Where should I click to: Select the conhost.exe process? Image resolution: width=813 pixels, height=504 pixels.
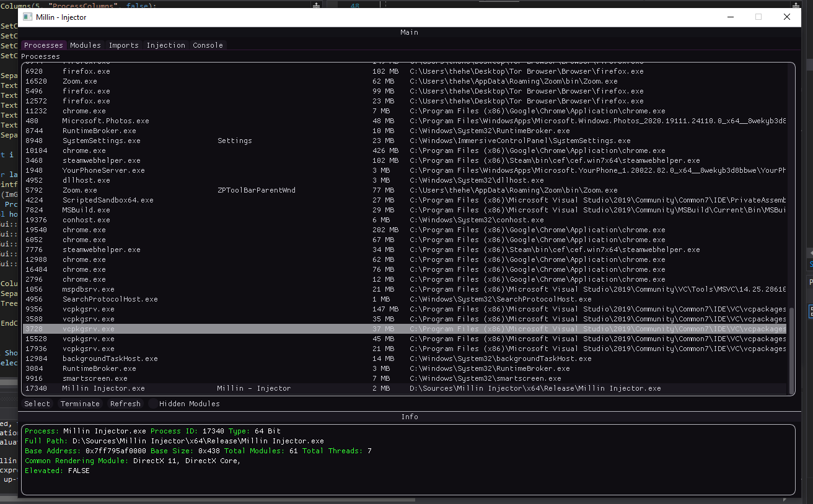pos(405,220)
